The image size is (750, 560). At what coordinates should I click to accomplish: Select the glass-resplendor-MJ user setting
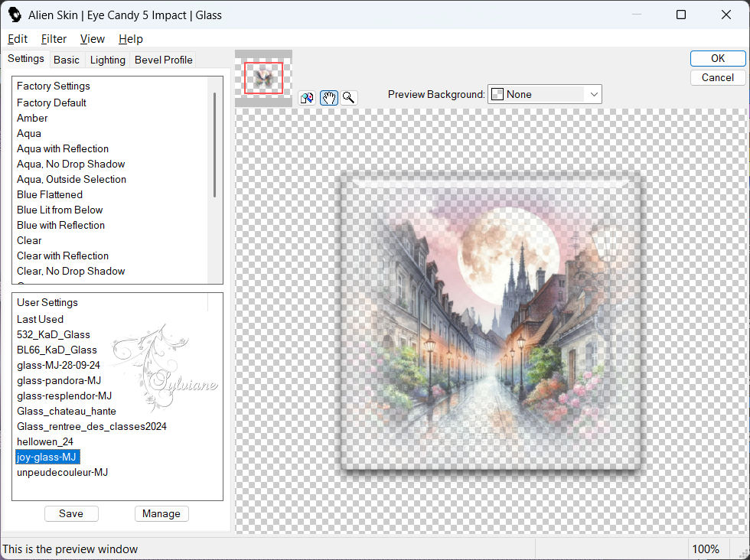pyautogui.click(x=64, y=396)
